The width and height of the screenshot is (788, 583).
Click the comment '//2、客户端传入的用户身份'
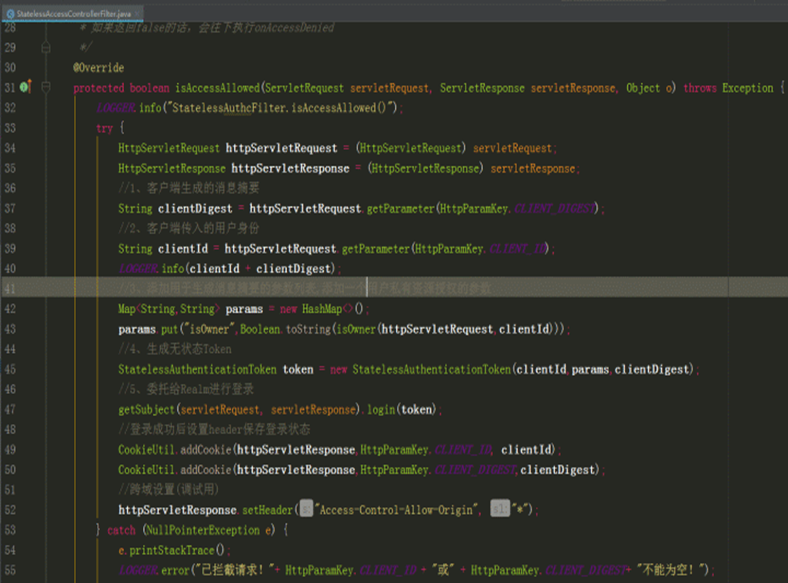189,228
